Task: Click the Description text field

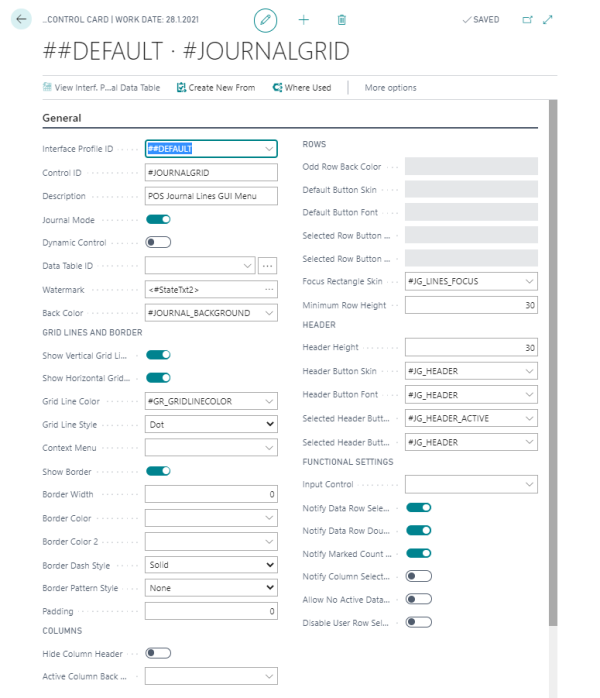Action: [211, 196]
